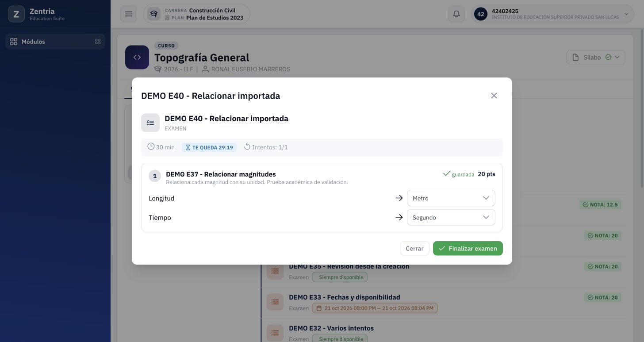Click the CURSO tag above course title
The image size is (644, 342).
coord(166,46)
